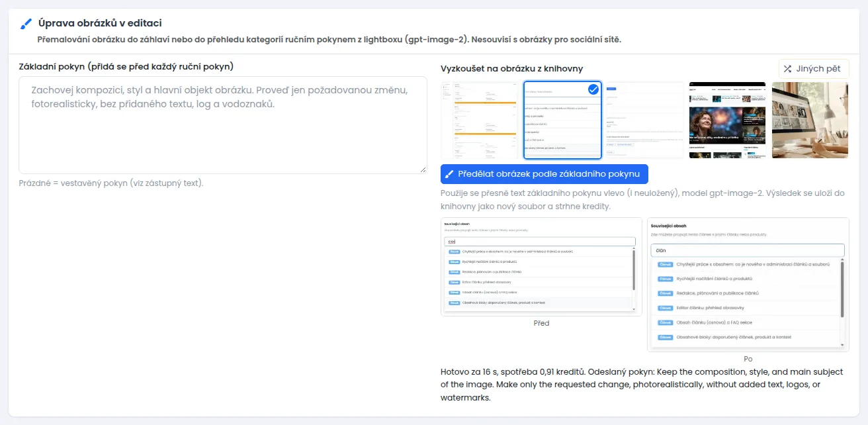The height and width of the screenshot is (425, 868).
Task: Focus the Základní pokyn text area
Action: [223, 125]
